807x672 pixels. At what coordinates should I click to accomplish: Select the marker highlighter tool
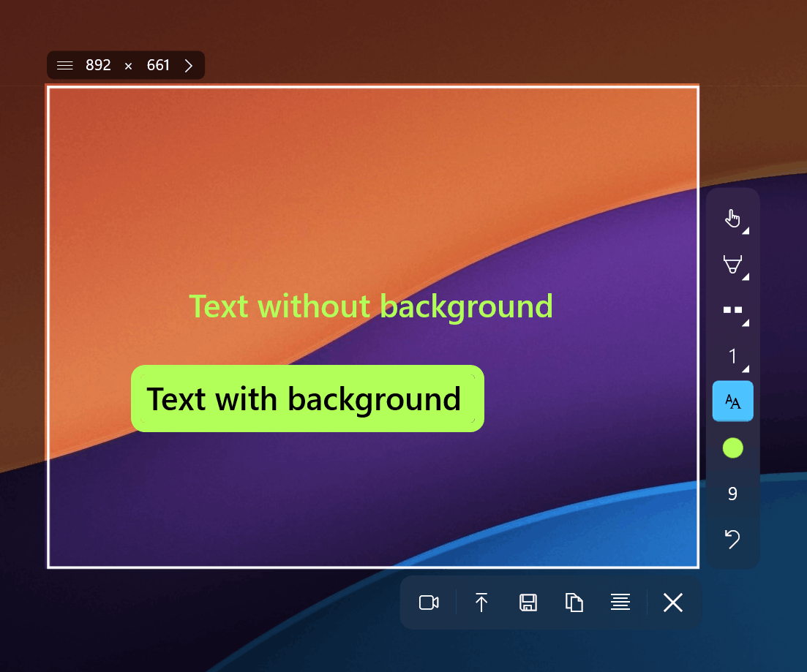pos(732,264)
